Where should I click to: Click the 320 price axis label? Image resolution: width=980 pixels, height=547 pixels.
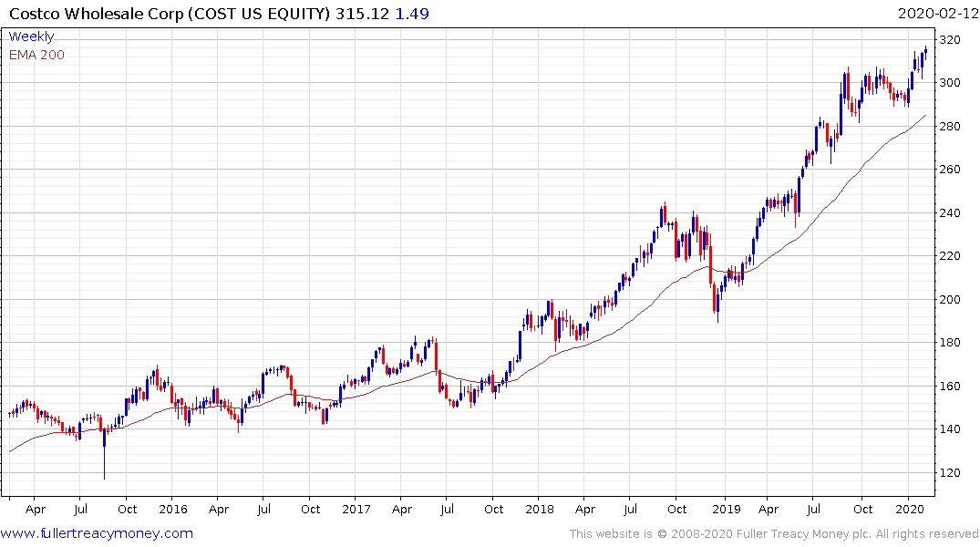[x=950, y=40]
